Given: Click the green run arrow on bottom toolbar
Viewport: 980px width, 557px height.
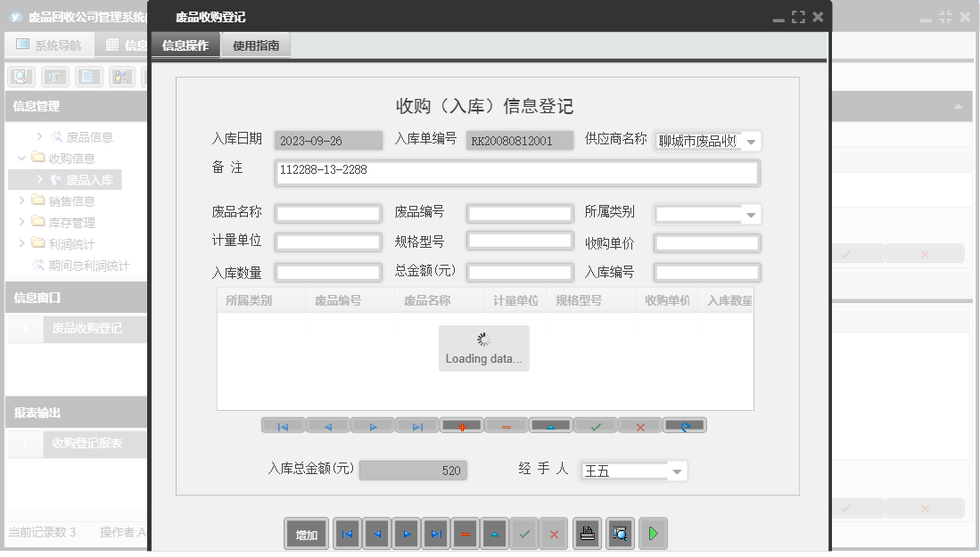Looking at the screenshot, I should pos(653,534).
